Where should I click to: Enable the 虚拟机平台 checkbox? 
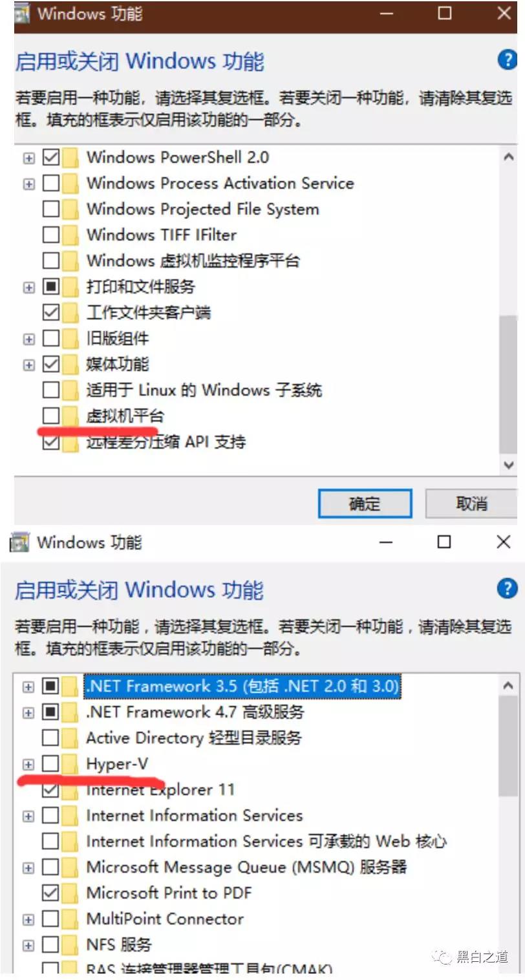coord(50,416)
